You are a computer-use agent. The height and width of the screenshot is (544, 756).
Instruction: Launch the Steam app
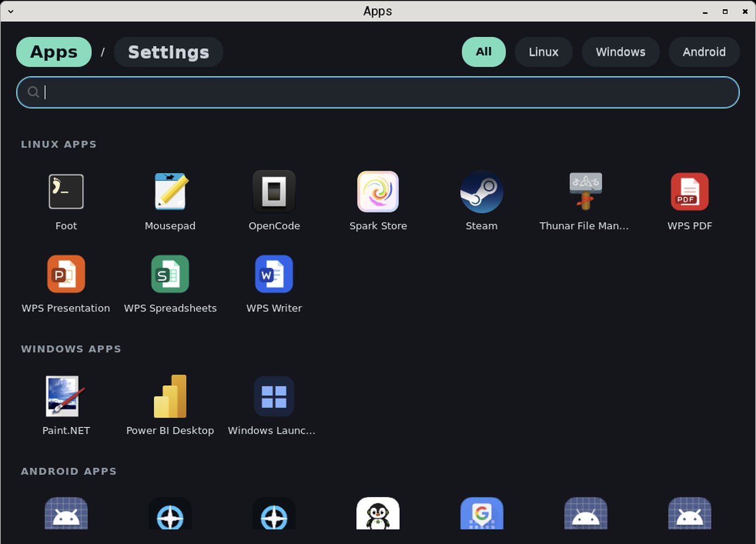(x=482, y=192)
